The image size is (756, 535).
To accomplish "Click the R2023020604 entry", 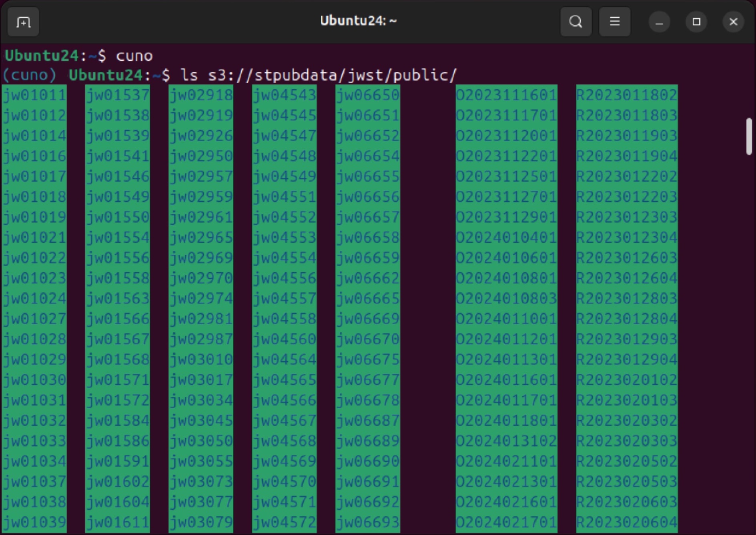I will 626,522.
